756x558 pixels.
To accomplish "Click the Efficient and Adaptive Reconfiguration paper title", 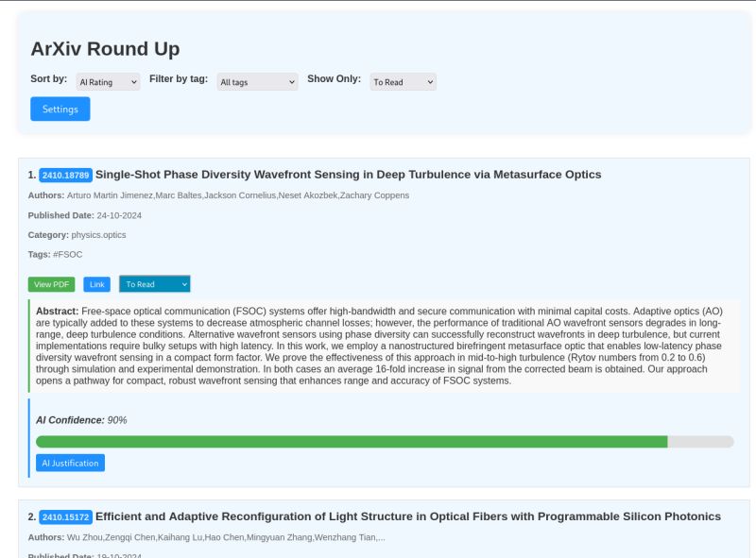I will [x=408, y=516].
